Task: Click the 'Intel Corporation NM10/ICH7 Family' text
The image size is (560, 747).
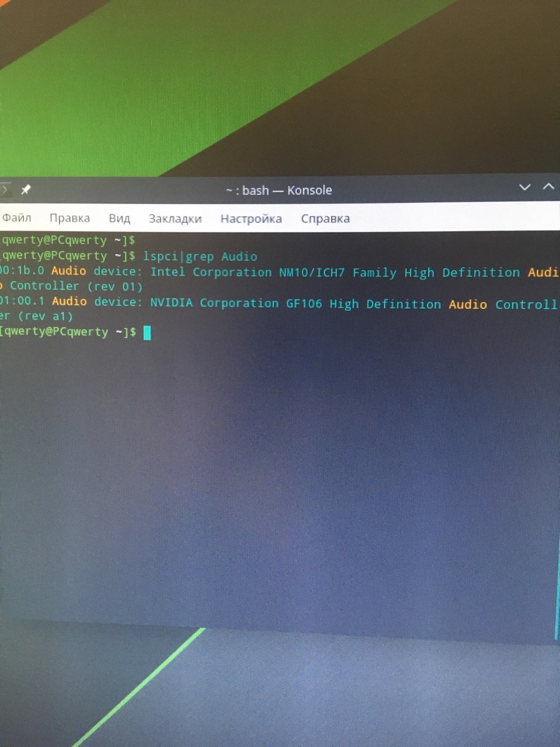Action: [274, 272]
